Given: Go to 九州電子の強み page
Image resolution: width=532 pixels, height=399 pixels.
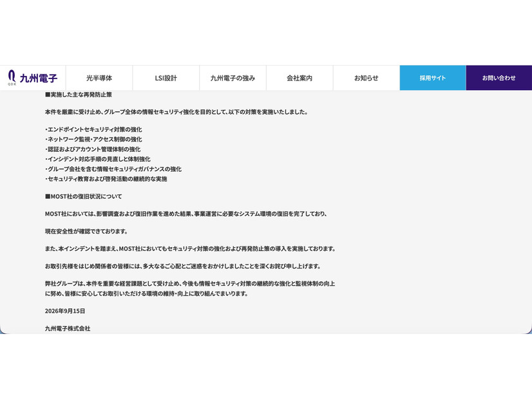Looking at the screenshot, I should tap(233, 78).
